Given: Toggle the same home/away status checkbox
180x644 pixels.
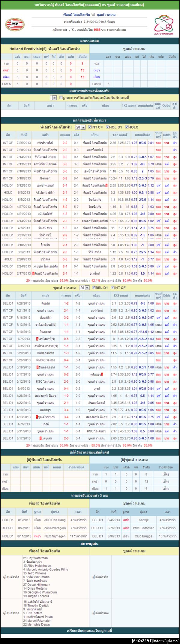Looking at the screenshot, I should point(61,98).
